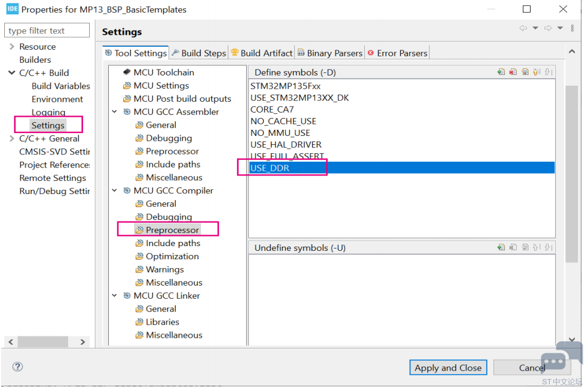The width and height of the screenshot is (588, 391).
Task: Move selected define symbol down
Action: (x=549, y=72)
